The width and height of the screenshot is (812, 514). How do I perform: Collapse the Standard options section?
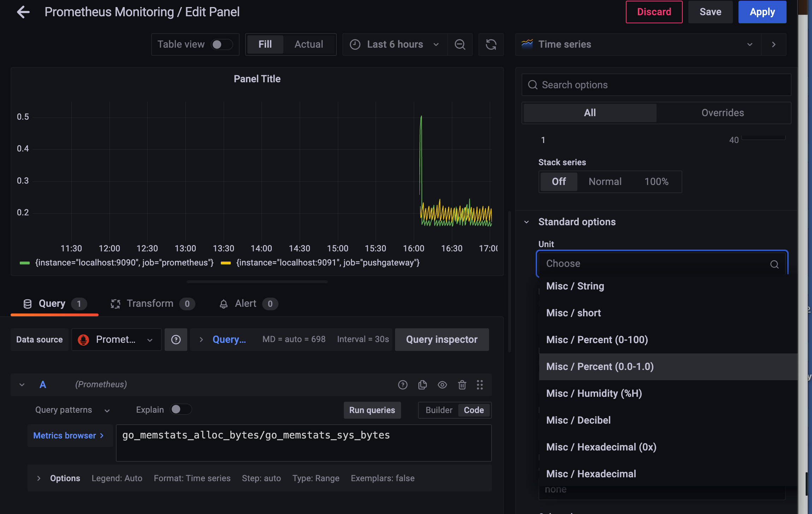click(x=526, y=222)
